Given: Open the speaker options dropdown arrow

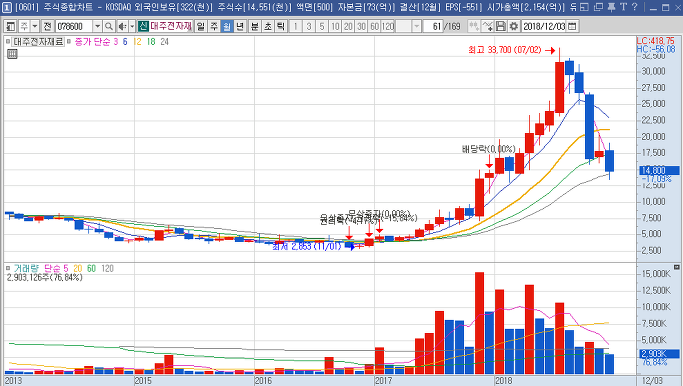Looking at the screenshot, I should point(132,27).
